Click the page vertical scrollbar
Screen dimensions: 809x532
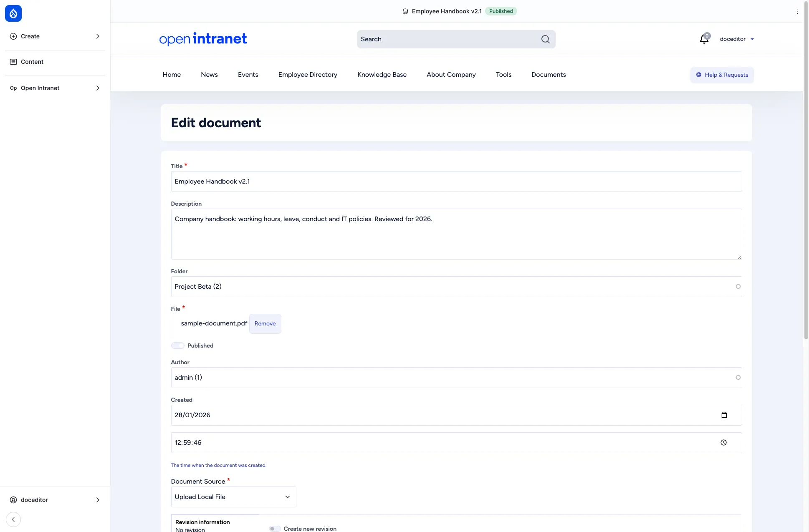click(x=806, y=171)
